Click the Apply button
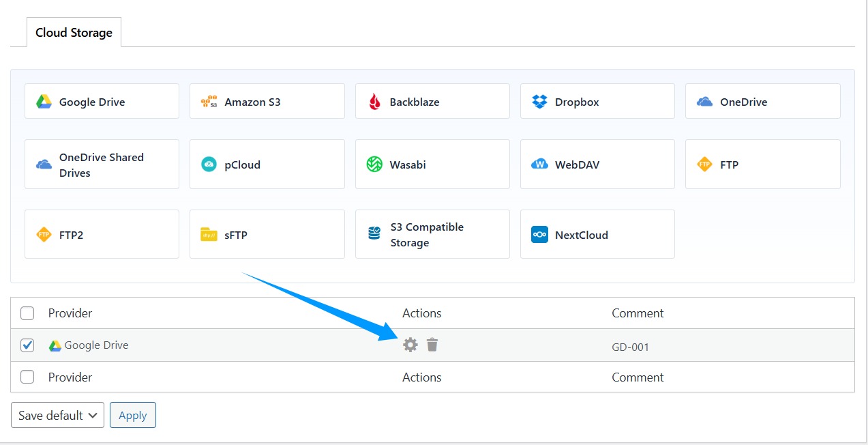This screenshot has width=868, height=445. tap(132, 415)
